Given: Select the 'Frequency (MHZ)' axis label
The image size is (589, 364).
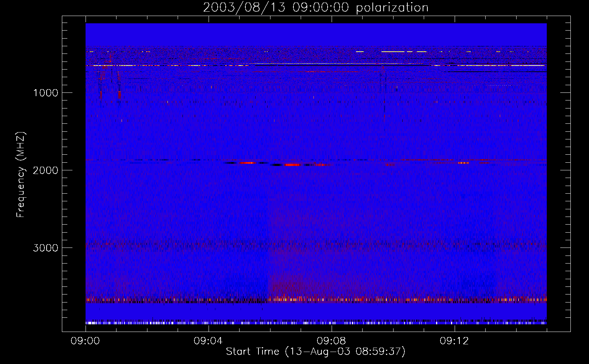Looking at the screenshot, I should pos(20,175).
